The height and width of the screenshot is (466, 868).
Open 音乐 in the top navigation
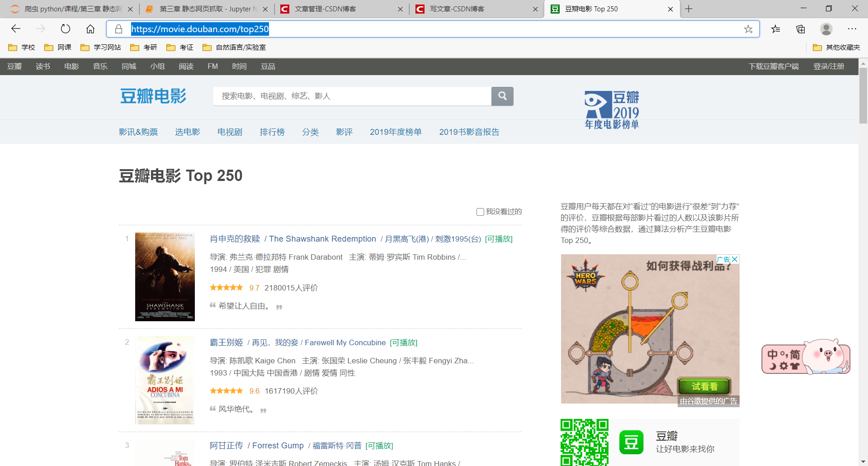(100, 66)
